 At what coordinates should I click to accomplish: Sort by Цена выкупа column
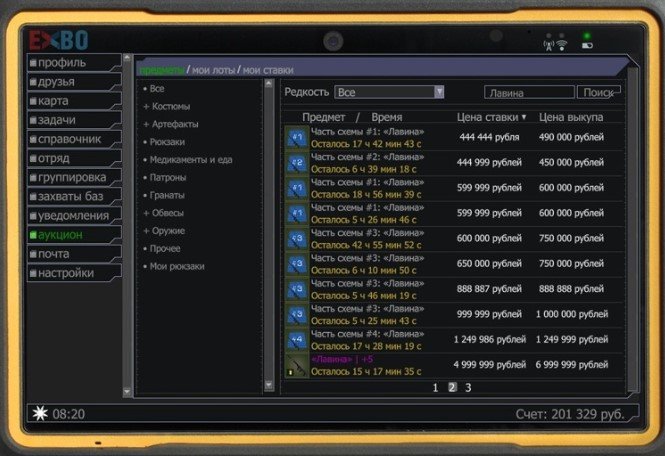pos(571,117)
